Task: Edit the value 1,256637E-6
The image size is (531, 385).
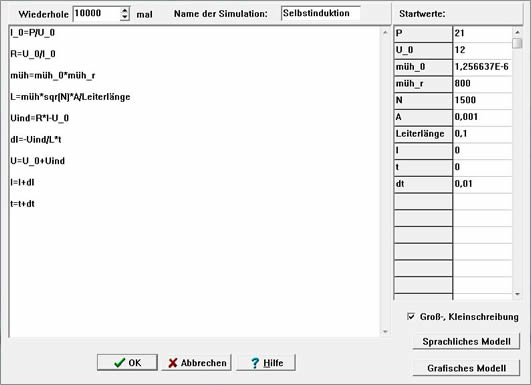Action: point(483,67)
